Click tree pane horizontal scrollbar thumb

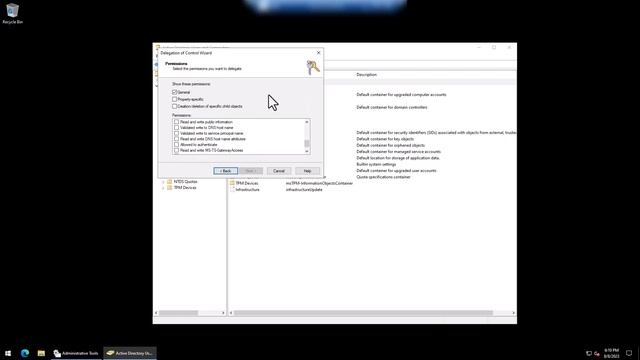click(178, 313)
